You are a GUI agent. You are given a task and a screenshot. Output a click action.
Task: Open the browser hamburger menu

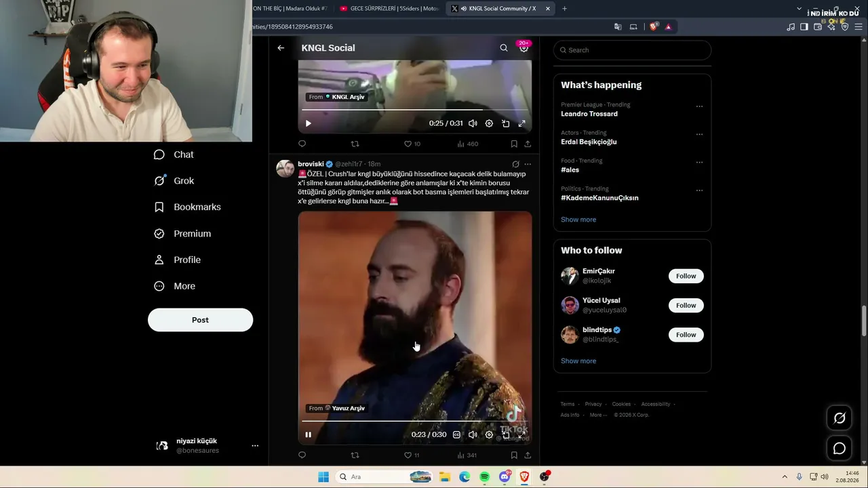tap(859, 27)
